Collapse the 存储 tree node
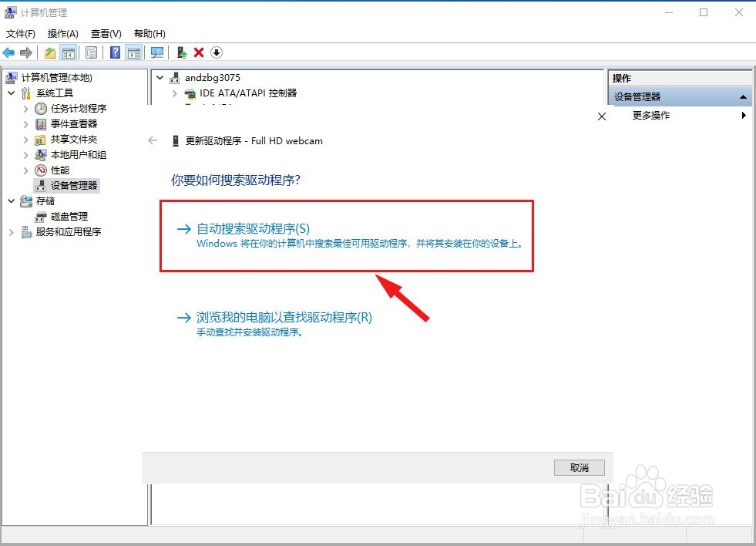Screen dimensions: 756x546 (x=12, y=201)
